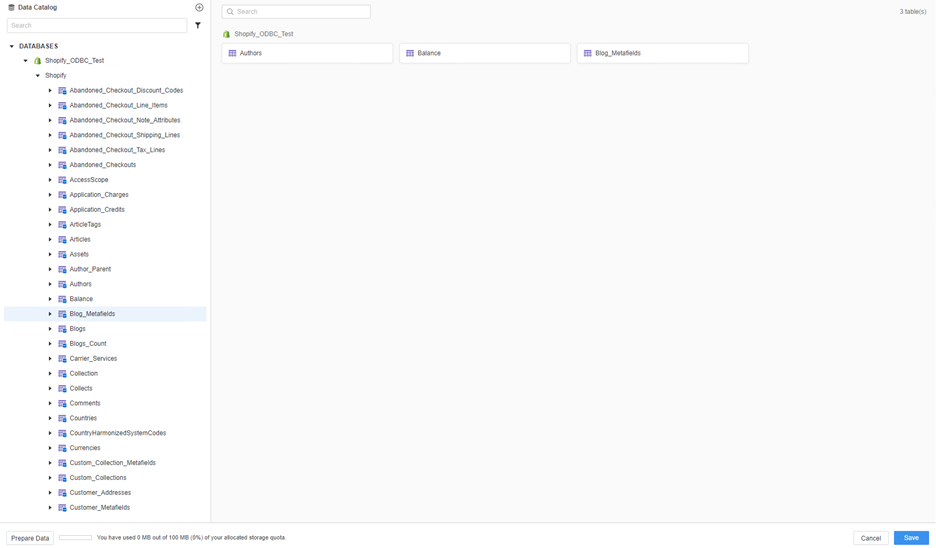The image size is (936, 548).
Task: Click the Cancel button
Action: pyautogui.click(x=870, y=538)
